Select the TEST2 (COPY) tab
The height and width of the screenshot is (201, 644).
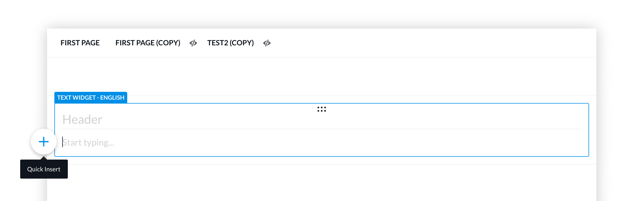coord(230,43)
